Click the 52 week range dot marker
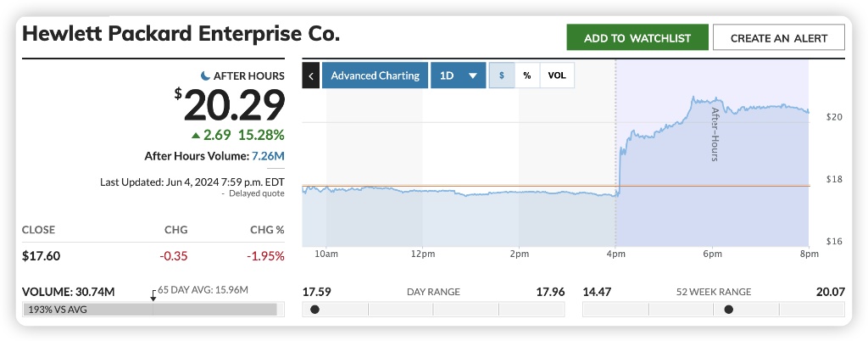Screen dimensions: 868x341 728,310
